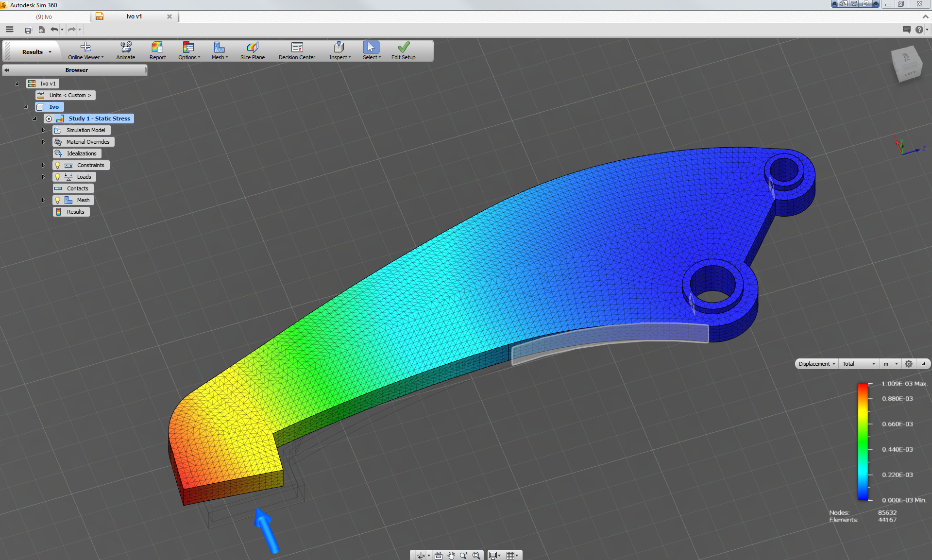
Task: Collapse the top ribbon with the chevron
Action: 925,17
